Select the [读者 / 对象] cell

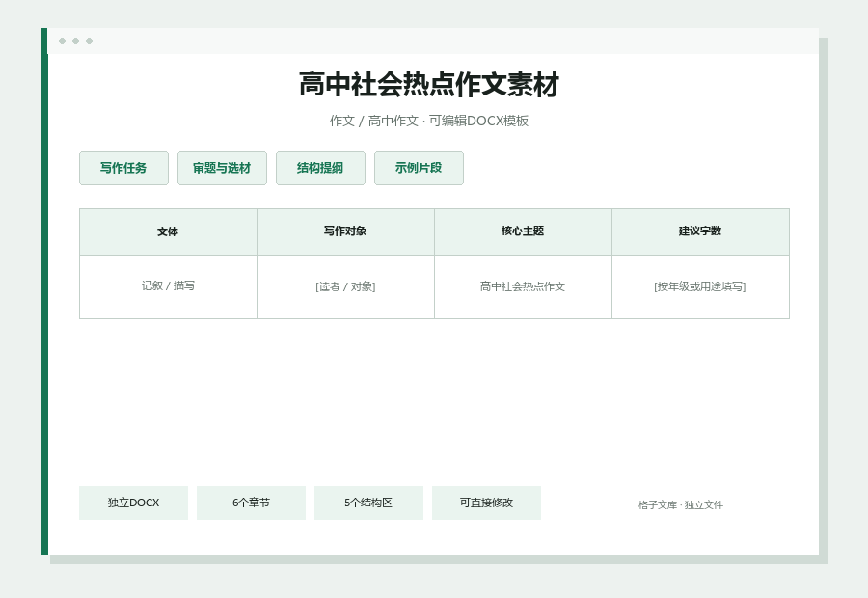(345, 286)
